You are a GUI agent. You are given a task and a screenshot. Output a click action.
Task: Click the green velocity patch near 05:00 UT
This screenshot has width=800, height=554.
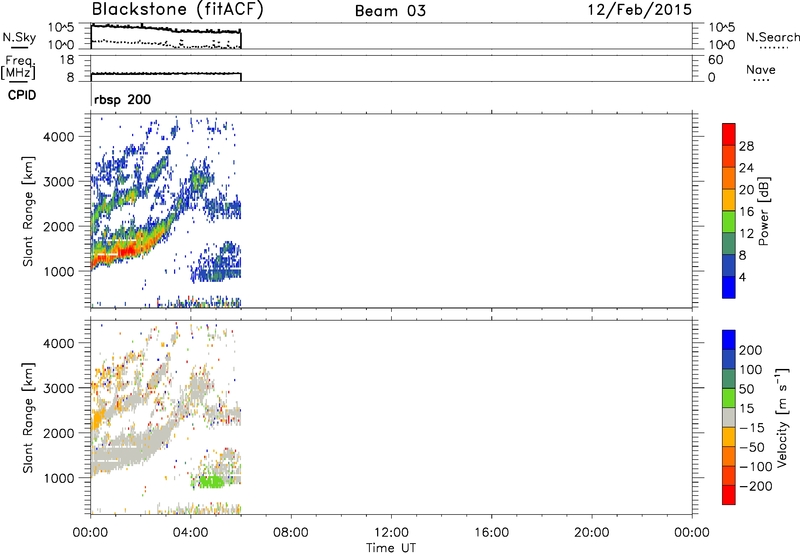click(209, 482)
